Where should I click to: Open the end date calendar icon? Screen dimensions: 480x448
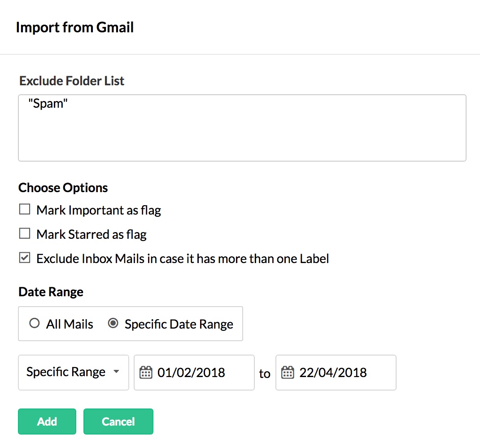click(288, 373)
